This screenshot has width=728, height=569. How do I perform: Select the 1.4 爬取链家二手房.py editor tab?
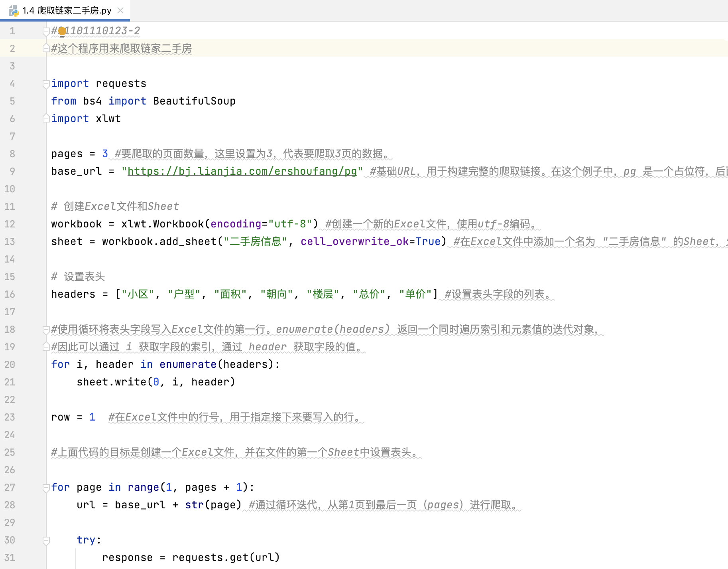pyautogui.click(x=65, y=10)
